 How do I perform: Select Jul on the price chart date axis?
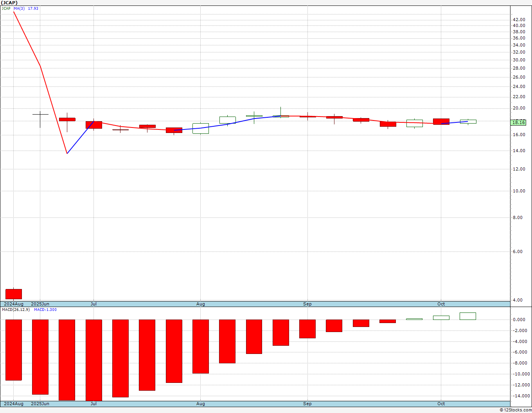(x=93, y=304)
